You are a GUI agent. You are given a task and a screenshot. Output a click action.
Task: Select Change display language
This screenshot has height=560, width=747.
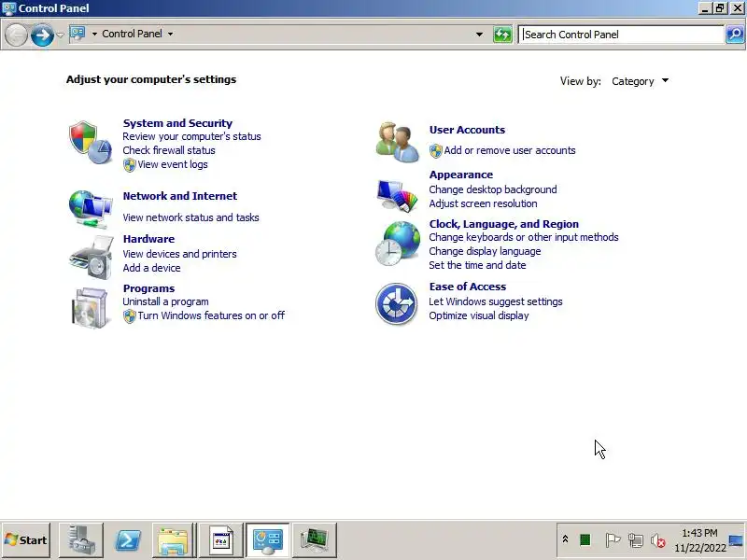(485, 251)
